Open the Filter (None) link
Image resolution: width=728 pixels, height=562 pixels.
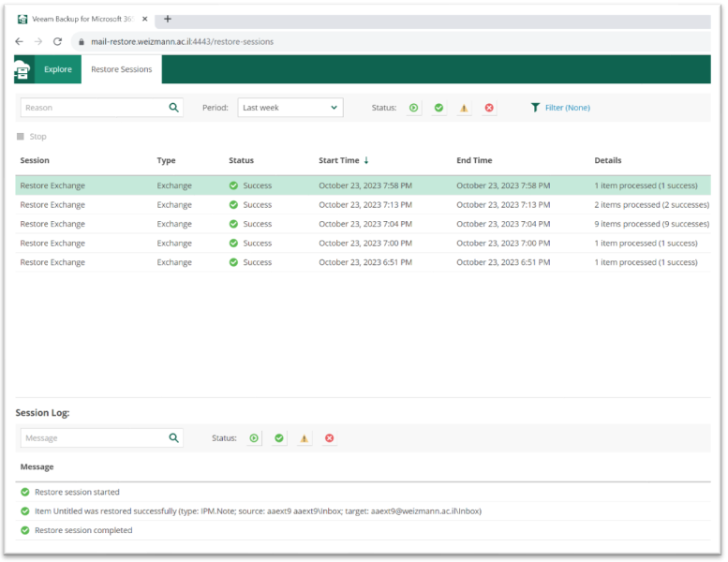(x=567, y=108)
